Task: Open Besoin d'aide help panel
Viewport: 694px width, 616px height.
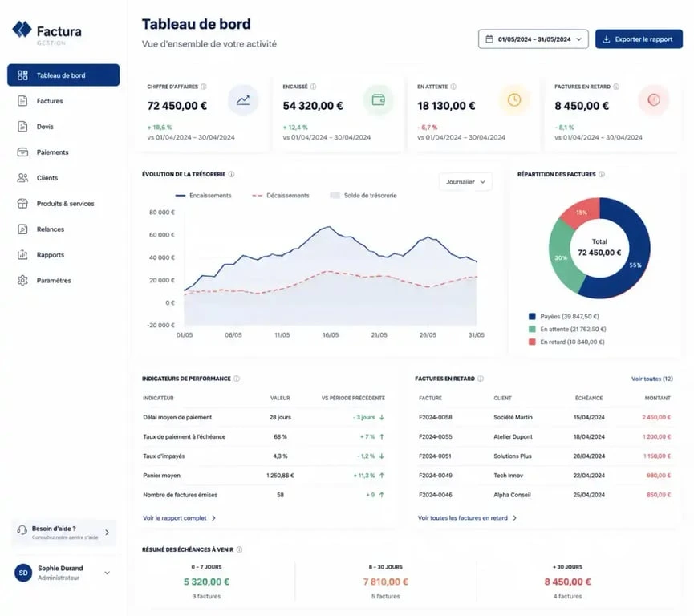Action: (x=63, y=533)
